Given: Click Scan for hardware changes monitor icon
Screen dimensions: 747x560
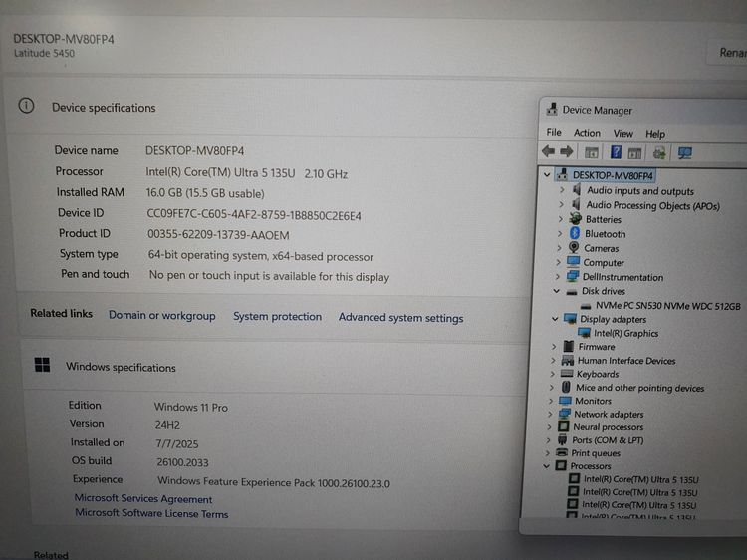Looking at the screenshot, I should pos(685,153).
